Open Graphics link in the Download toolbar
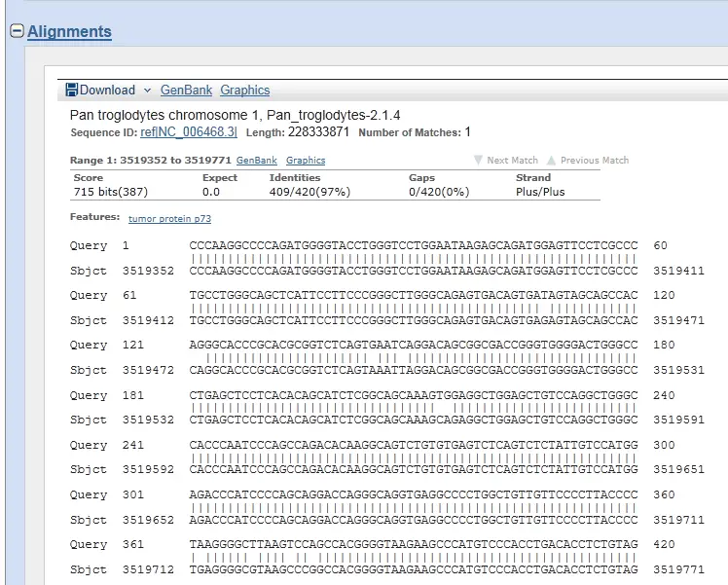This screenshot has width=728, height=585. (244, 90)
